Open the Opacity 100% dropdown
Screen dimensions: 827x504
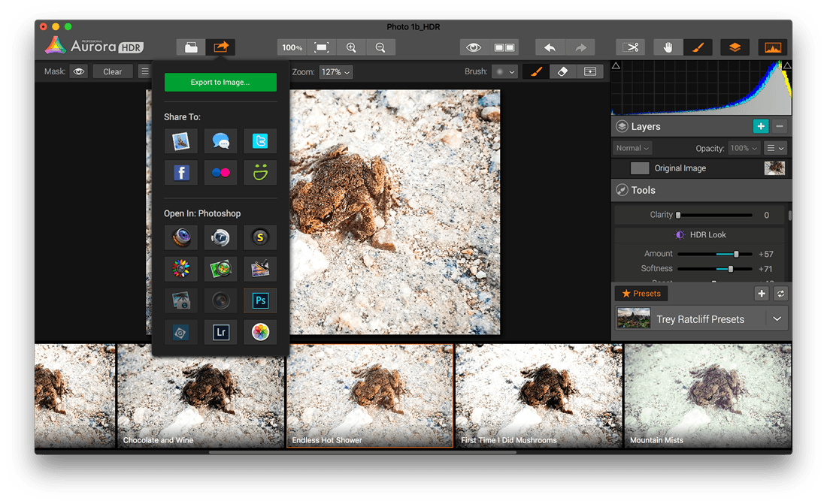coord(744,148)
